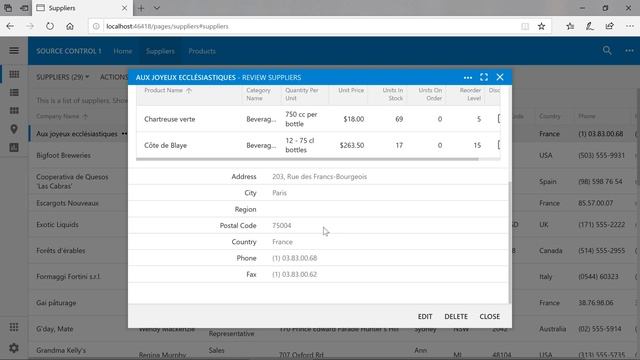Select Escargots Nouveaux supplier row
This screenshot has width=640, height=360.
coord(67,203)
